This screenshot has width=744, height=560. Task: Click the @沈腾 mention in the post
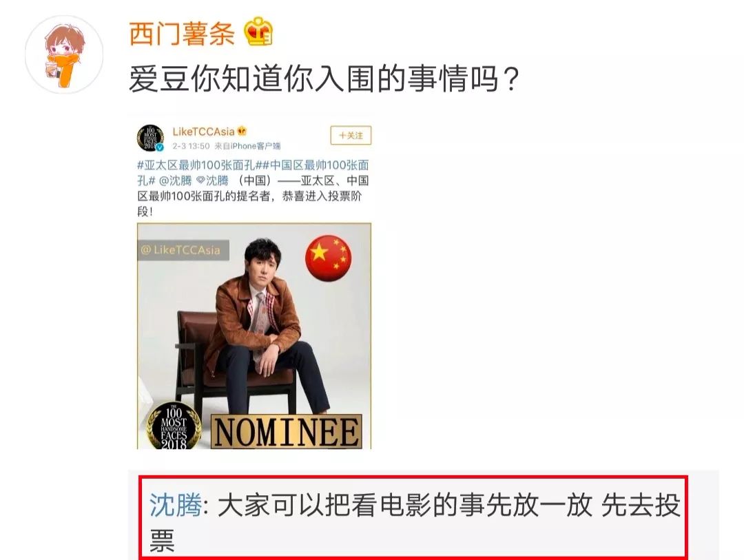pyautogui.click(x=175, y=181)
